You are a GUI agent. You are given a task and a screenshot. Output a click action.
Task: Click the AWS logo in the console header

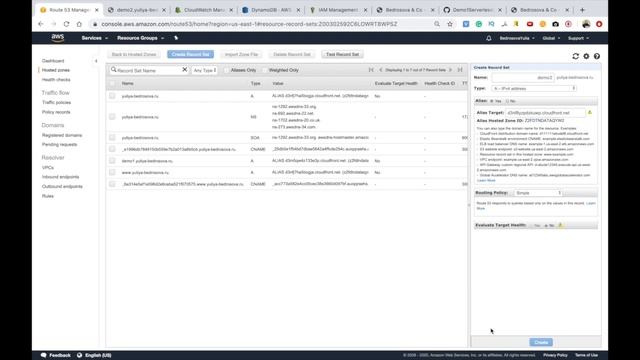tap(58, 38)
